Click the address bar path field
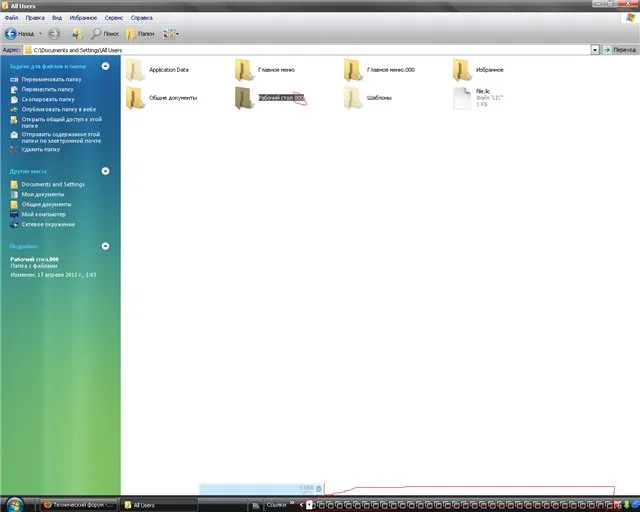The width and height of the screenshot is (640, 512). pos(300,49)
